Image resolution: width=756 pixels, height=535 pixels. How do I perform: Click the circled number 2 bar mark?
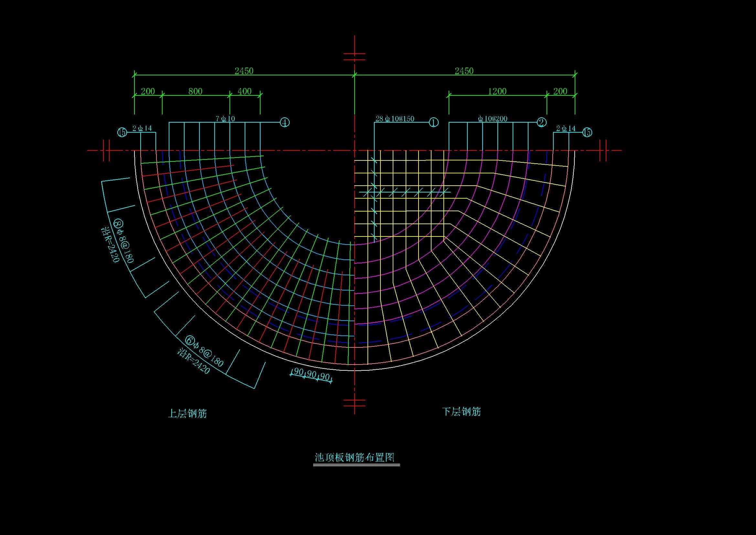542,123
